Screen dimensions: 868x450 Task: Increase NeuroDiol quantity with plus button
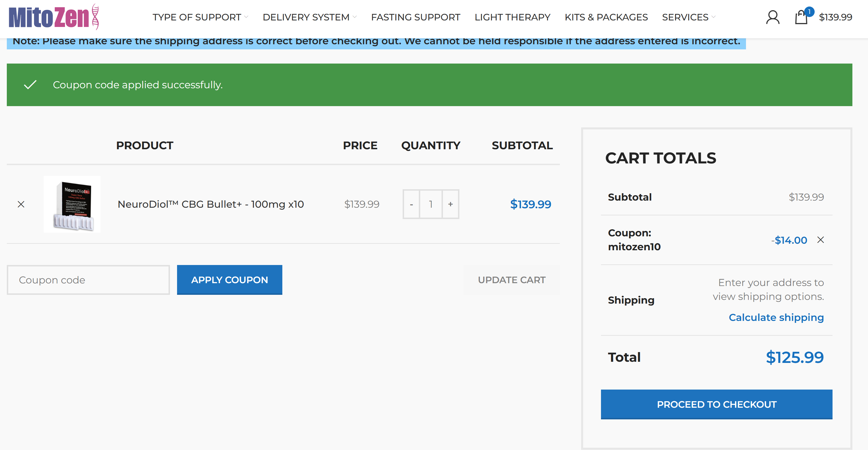(x=451, y=204)
